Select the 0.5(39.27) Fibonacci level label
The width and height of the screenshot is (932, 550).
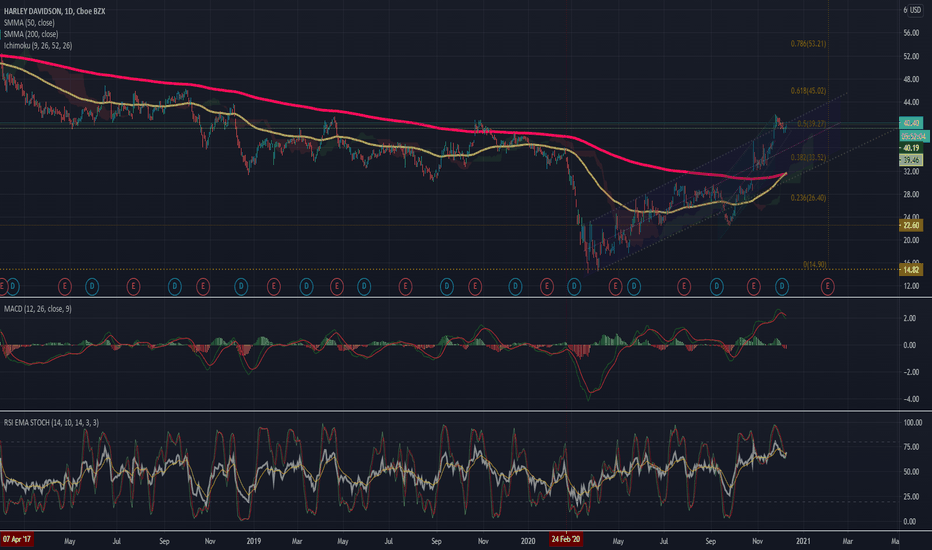coord(812,124)
